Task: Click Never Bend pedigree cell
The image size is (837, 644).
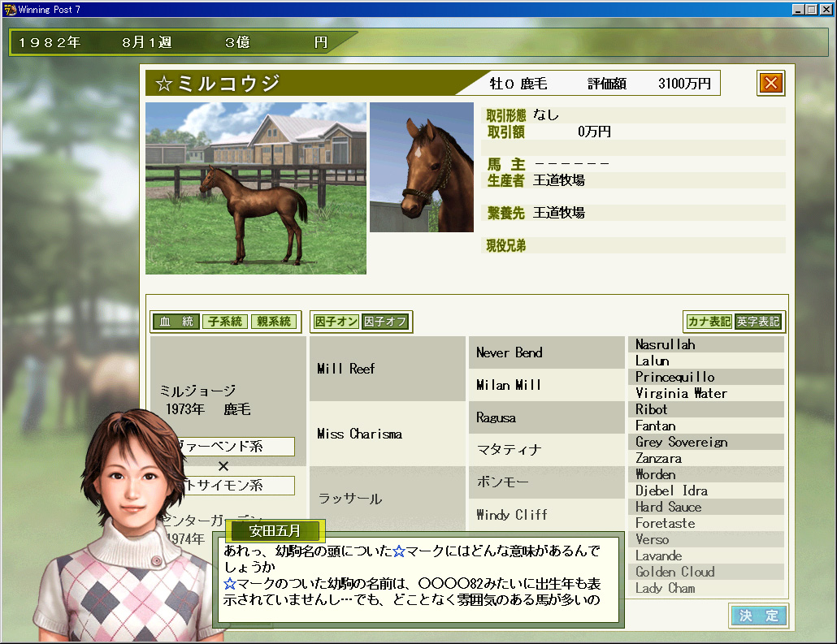Action: 547,352
